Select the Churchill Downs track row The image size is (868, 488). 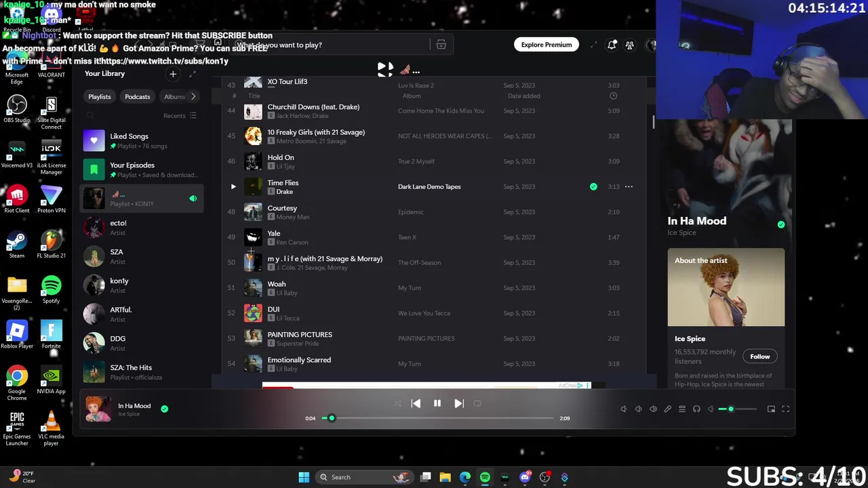(434, 110)
